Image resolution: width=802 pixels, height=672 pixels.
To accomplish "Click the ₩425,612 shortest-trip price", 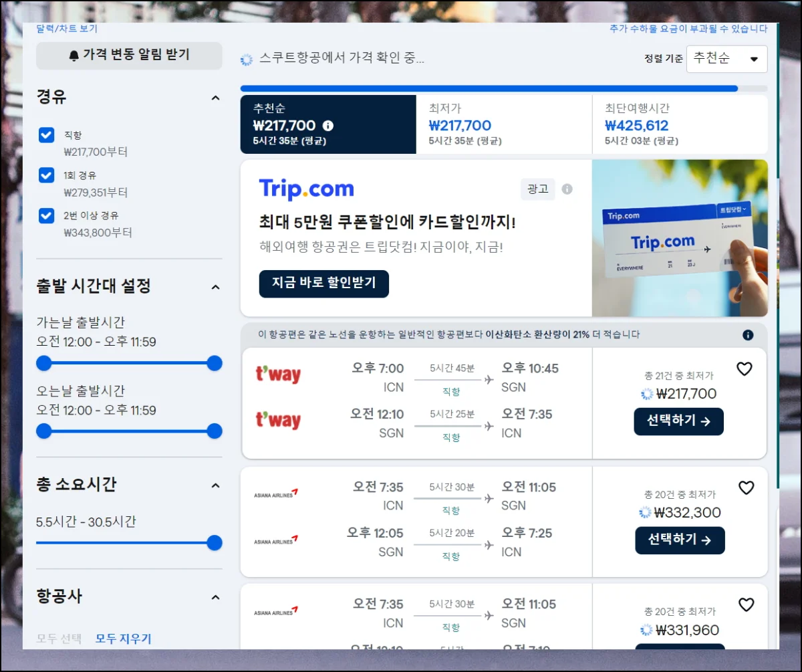I will 637,126.
